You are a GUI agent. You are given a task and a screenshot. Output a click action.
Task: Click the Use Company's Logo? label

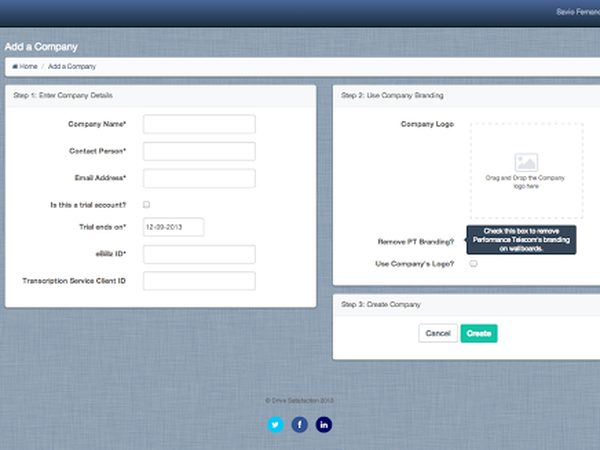(x=415, y=264)
